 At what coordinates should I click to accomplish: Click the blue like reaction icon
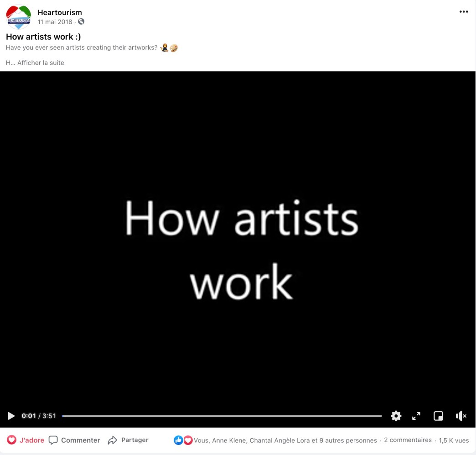pos(178,440)
